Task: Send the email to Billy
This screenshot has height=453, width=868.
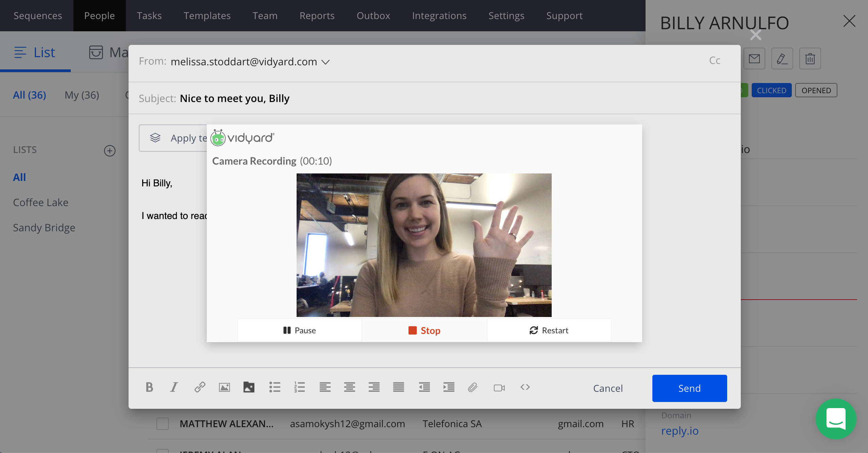Action: click(689, 388)
